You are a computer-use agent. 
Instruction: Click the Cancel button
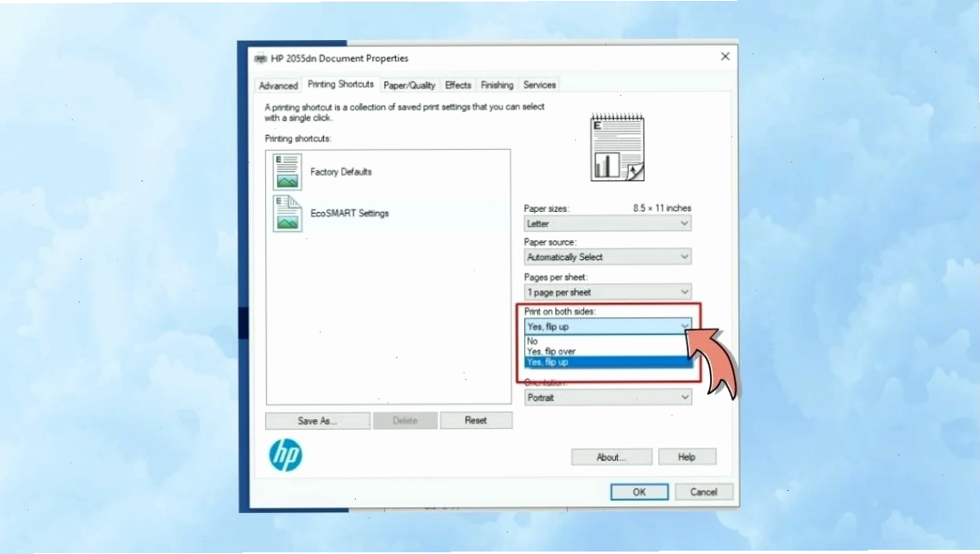click(x=704, y=492)
